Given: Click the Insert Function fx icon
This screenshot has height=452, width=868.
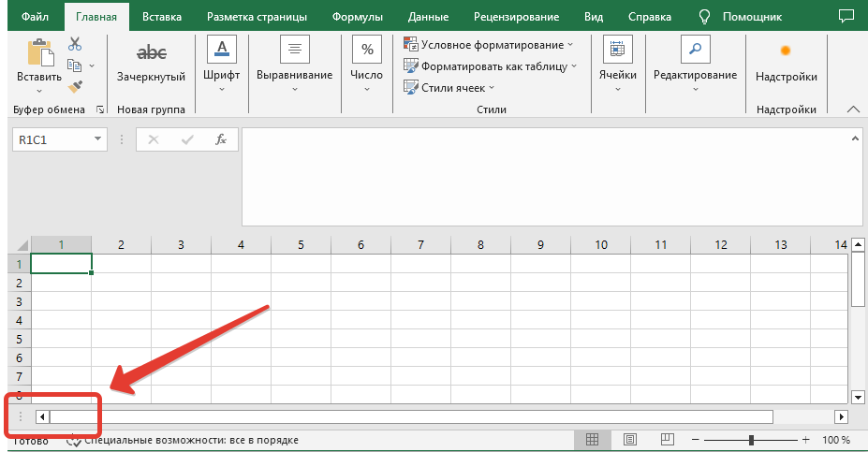Looking at the screenshot, I should click(x=221, y=139).
